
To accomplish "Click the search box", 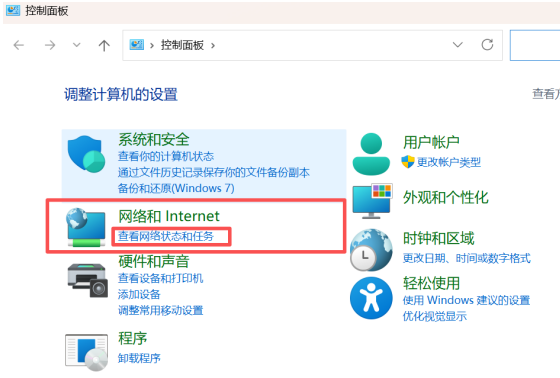I will pos(535,45).
